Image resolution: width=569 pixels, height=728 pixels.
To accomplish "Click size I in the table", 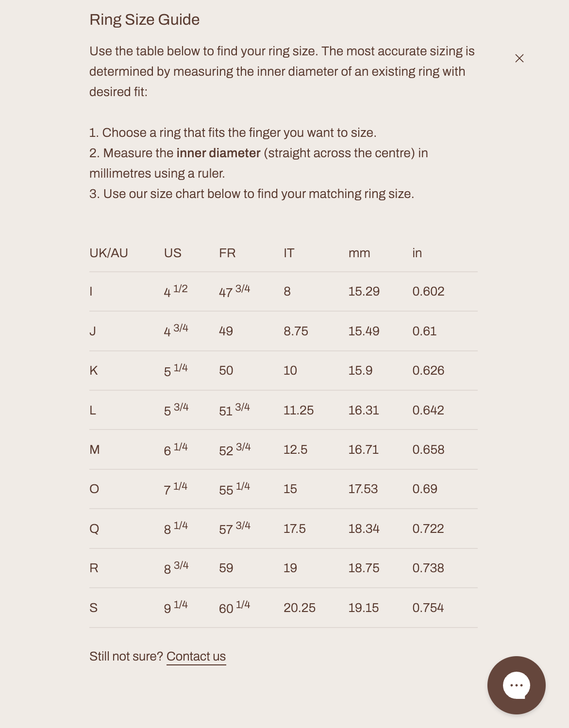I will (91, 291).
